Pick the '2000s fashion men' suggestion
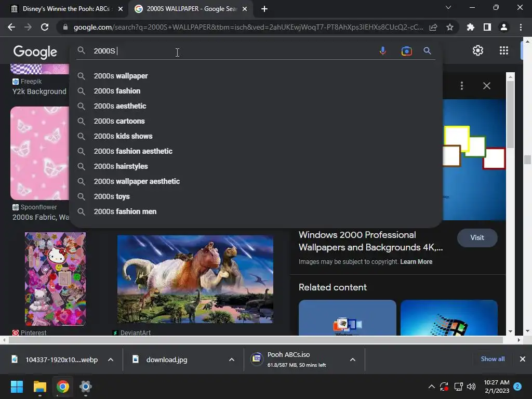The height and width of the screenshot is (399, 532). point(256,211)
